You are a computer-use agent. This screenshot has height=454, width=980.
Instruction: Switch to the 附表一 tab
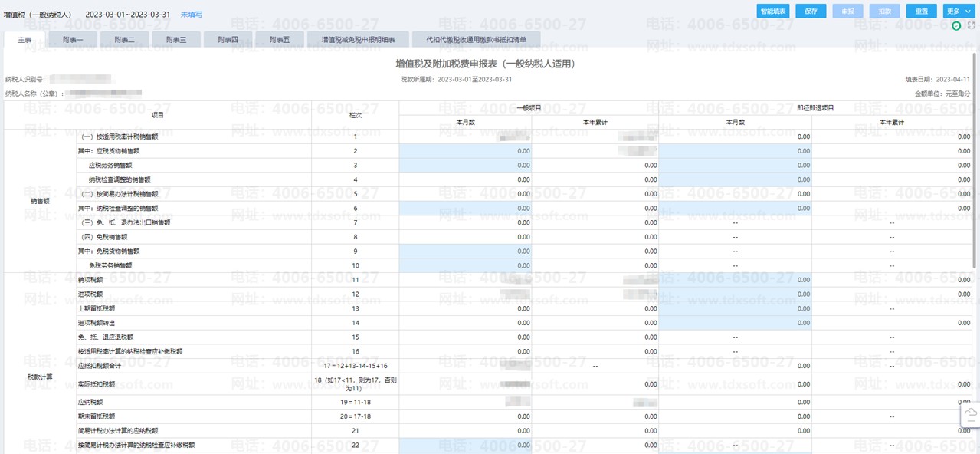(72, 39)
